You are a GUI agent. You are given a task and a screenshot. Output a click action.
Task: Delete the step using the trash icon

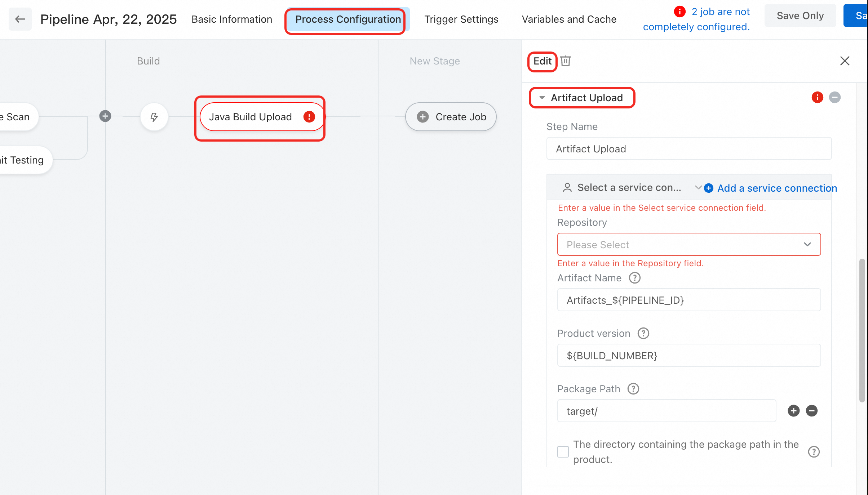tap(565, 61)
